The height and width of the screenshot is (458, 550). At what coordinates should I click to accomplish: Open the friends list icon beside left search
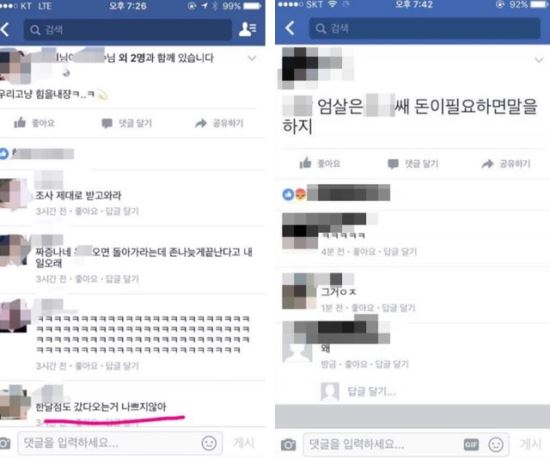click(247, 29)
